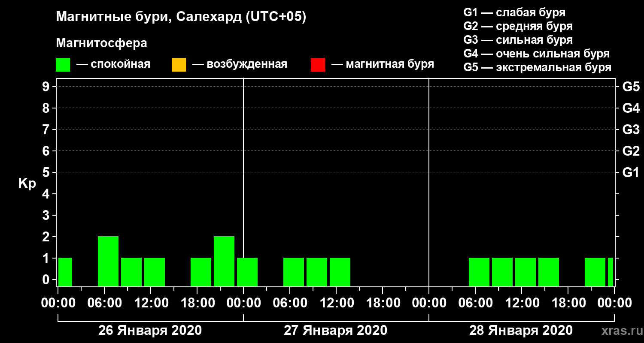Screen dimensions: 644x343
Task: Click the Kp 1 bar at 18:00 on 26 January
Action: point(201,272)
